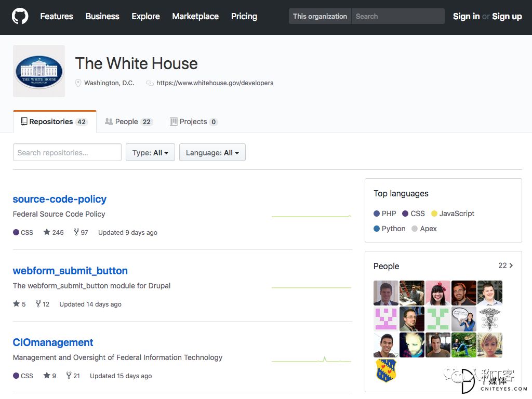Click the Sign in link
The height and width of the screenshot is (399, 532).
(x=466, y=16)
